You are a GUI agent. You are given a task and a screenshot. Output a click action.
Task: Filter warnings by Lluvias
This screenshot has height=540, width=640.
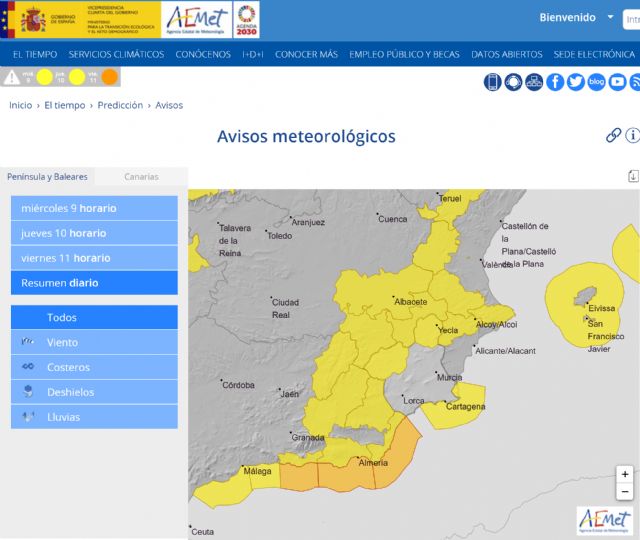(94, 417)
